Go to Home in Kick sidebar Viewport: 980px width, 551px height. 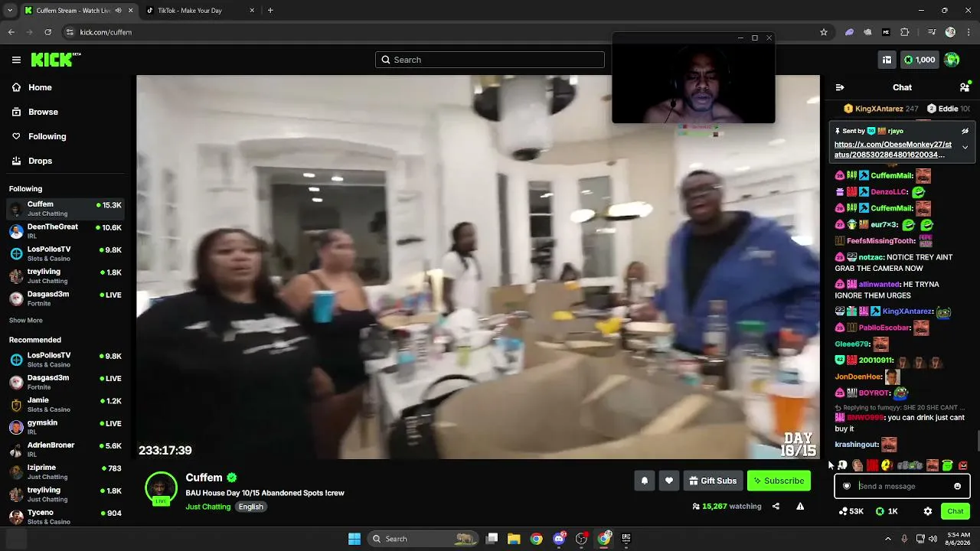pyautogui.click(x=65, y=87)
